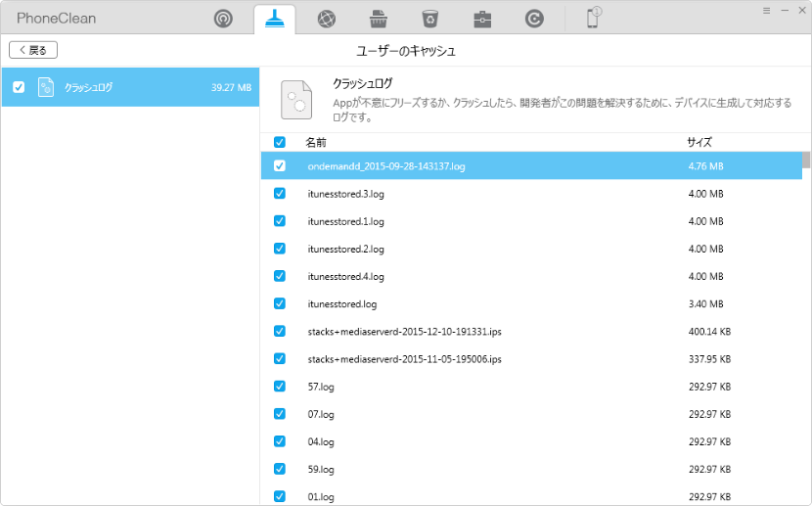
Task: Open the Quick Clean target icon tab
Action: [x=223, y=20]
